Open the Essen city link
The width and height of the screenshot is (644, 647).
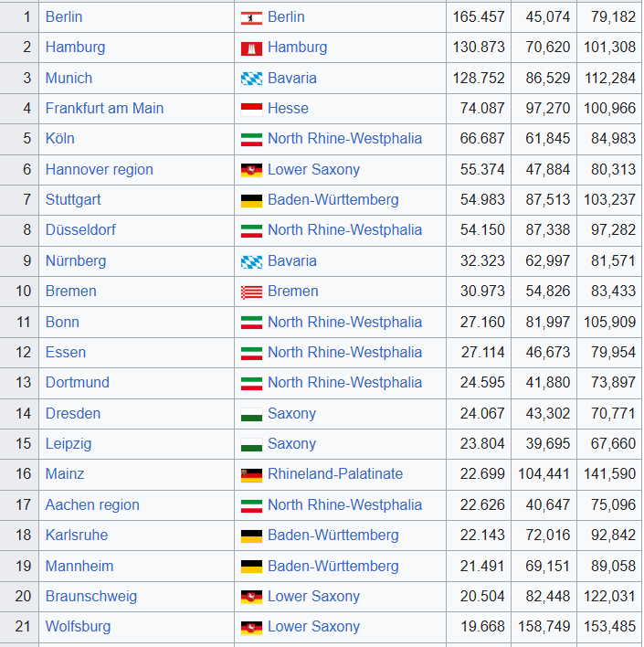pyautogui.click(x=66, y=353)
